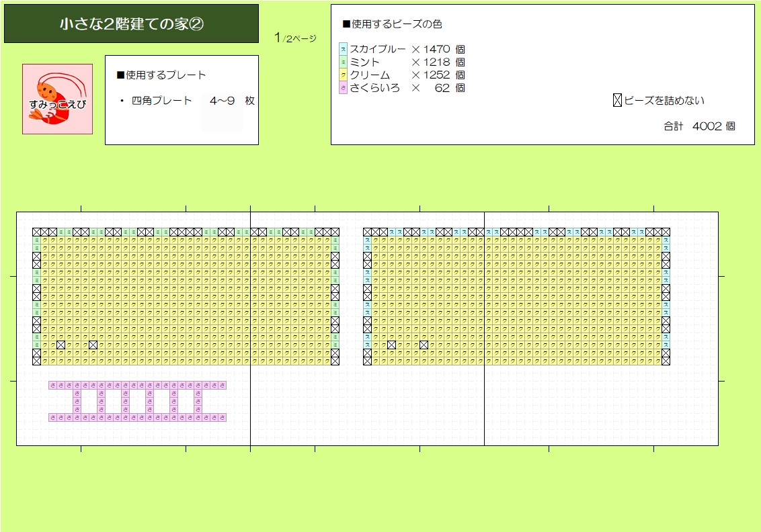This screenshot has height=532, width=761.
Task: Click the sky blue color swatch
Action: tap(343, 49)
